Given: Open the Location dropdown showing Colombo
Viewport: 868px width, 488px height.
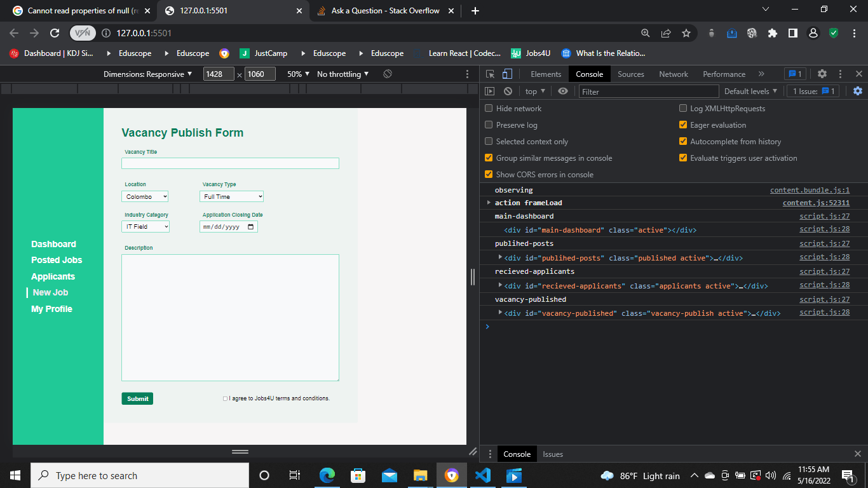Looking at the screenshot, I should tap(145, 197).
